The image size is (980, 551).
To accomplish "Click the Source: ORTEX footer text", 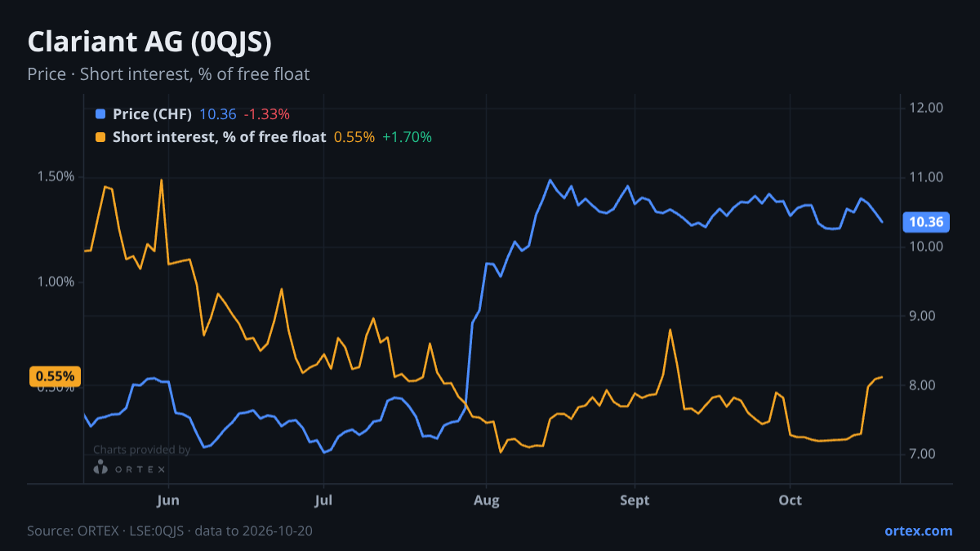I will [170, 531].
